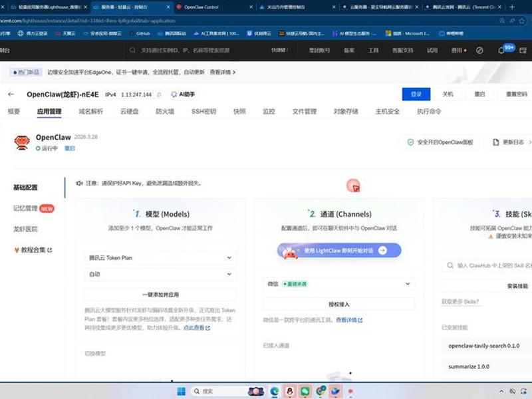Screen dimensions: 532x399
Task: Expand the 查看详情 arrow in the promo banner
Action: point(234,72)
